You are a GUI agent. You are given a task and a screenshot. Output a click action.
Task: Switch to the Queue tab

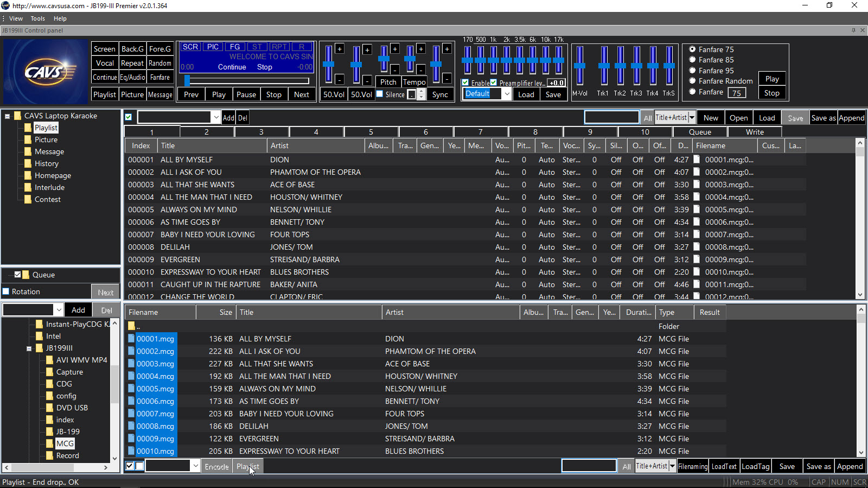700,132
